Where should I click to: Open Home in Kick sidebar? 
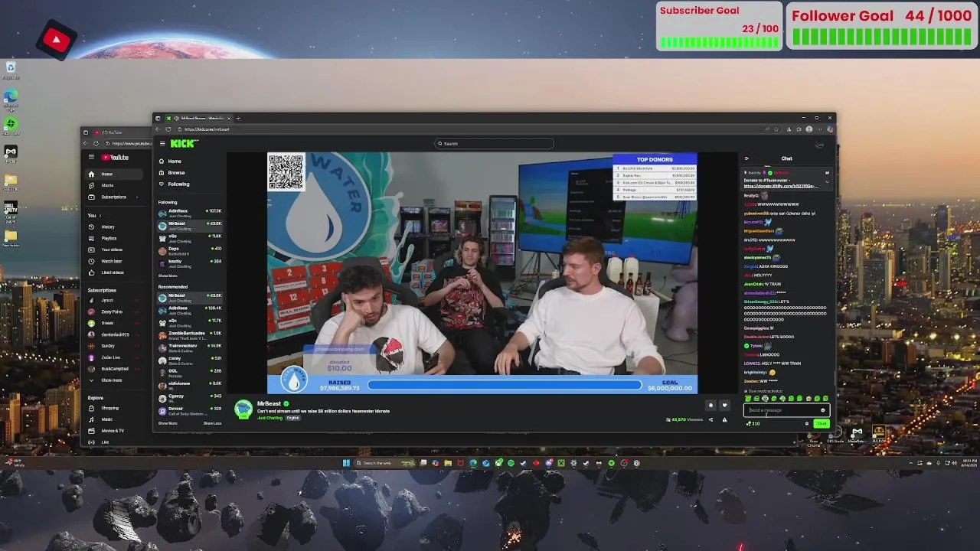170,161
